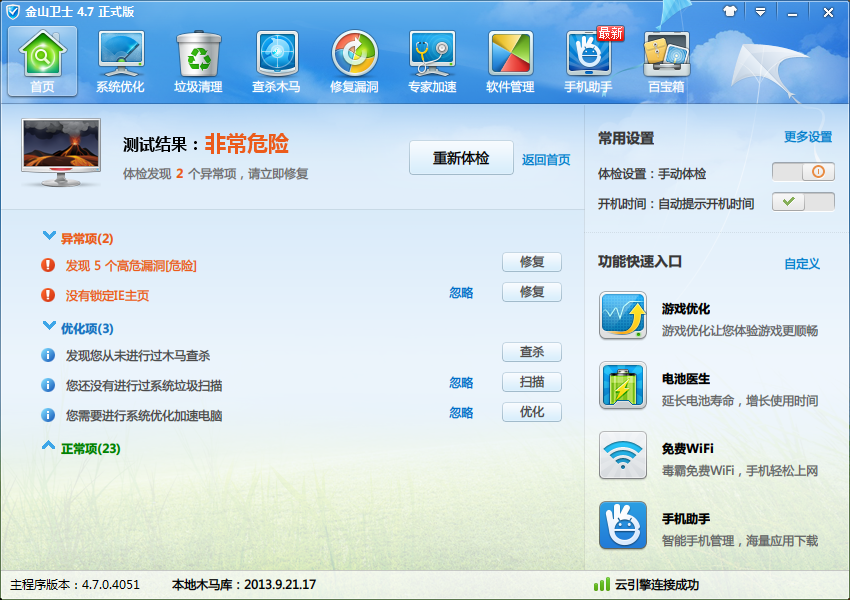Image resolution: width=850 pixels, height=600 pixels.
Task: Click 返回首页 link
Action: pos(546,160)
